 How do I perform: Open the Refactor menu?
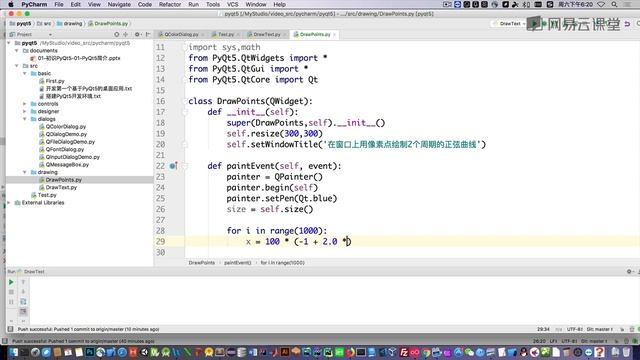(170, 4)
